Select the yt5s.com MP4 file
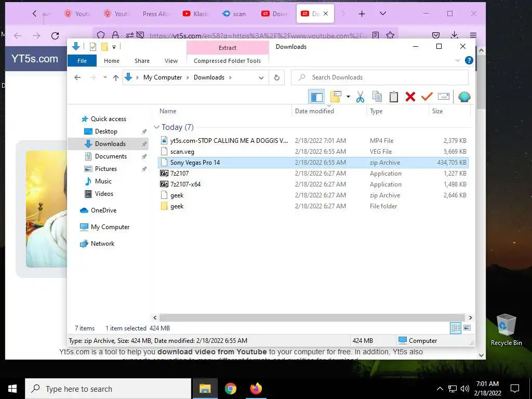Viewport: 532px width, 399px height. (313, 140)
